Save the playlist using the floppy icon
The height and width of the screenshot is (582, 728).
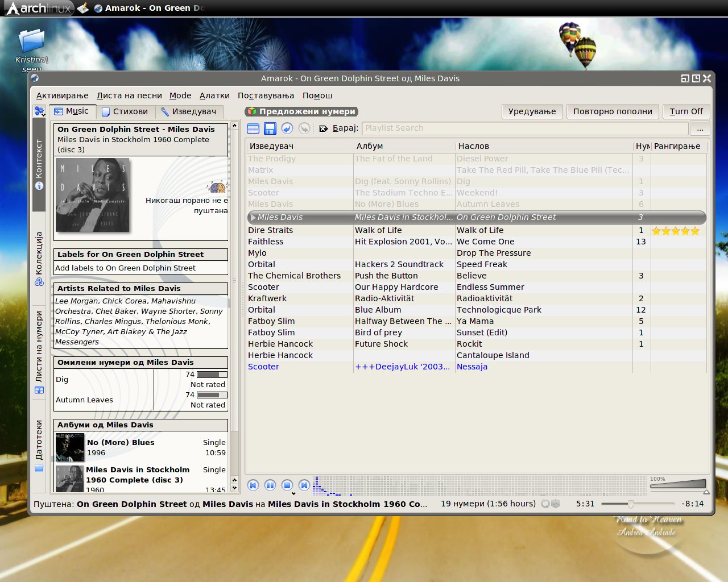270,129
